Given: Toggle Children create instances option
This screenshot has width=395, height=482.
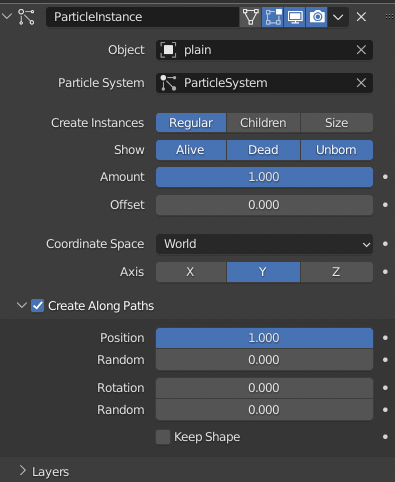Looking at the screenshot, I should (263, 123).
